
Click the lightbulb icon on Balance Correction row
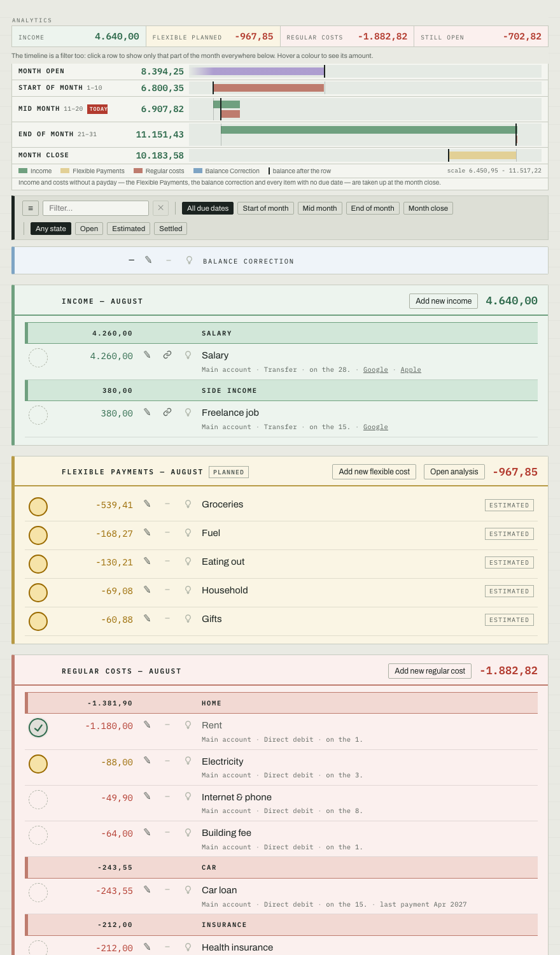point(189,260)
